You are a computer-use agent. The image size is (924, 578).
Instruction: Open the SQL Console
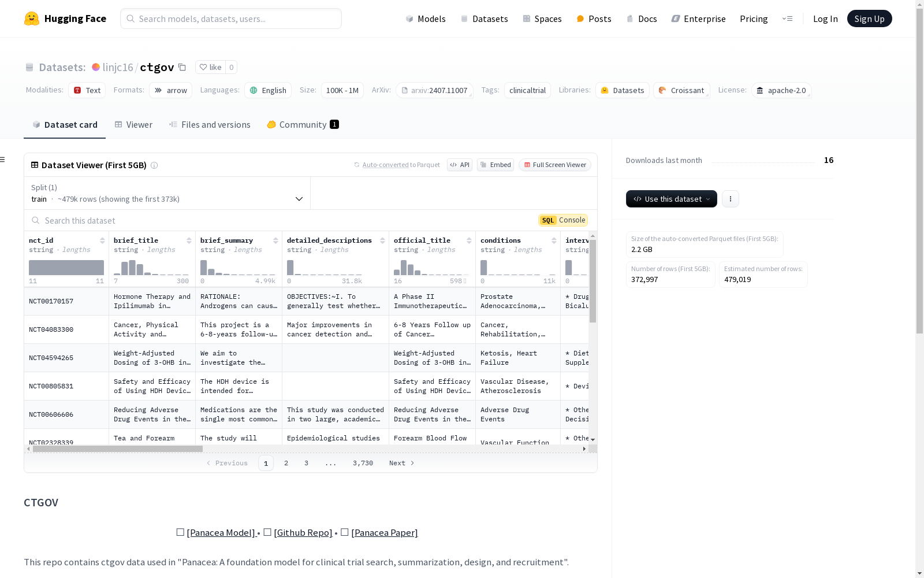(x=563, y=220)
